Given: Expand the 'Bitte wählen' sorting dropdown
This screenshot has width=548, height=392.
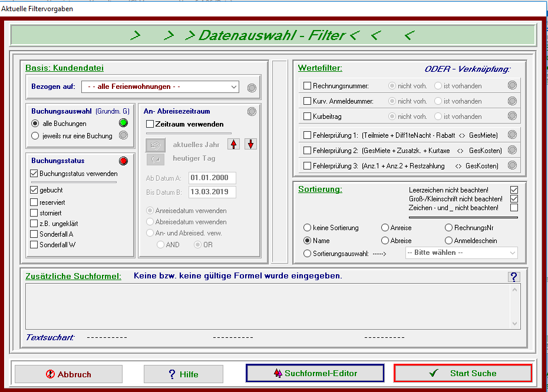Looking at the screenshot, I should tap(461, 253).
